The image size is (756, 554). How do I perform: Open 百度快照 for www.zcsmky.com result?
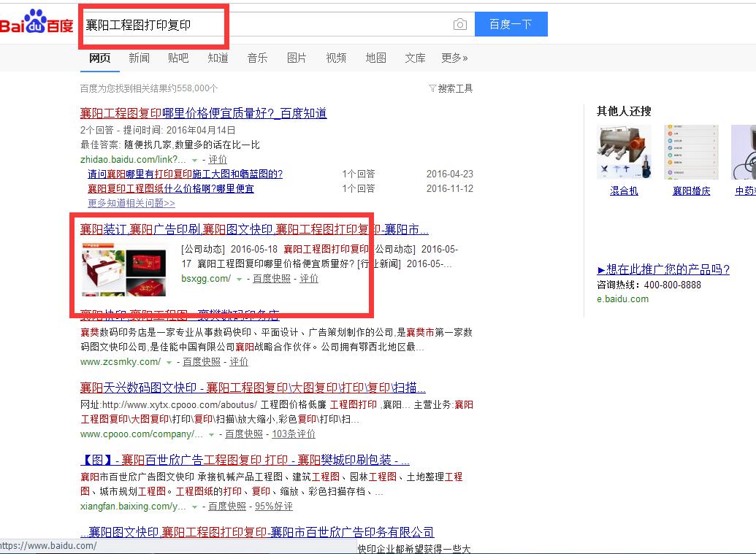[x=202, y=362]
